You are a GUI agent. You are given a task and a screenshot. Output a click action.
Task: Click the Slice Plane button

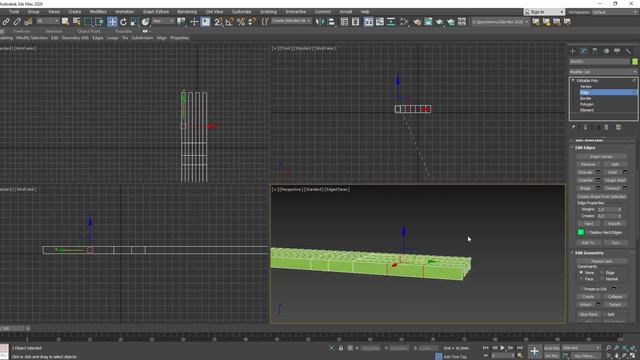(x=588, y=315)
